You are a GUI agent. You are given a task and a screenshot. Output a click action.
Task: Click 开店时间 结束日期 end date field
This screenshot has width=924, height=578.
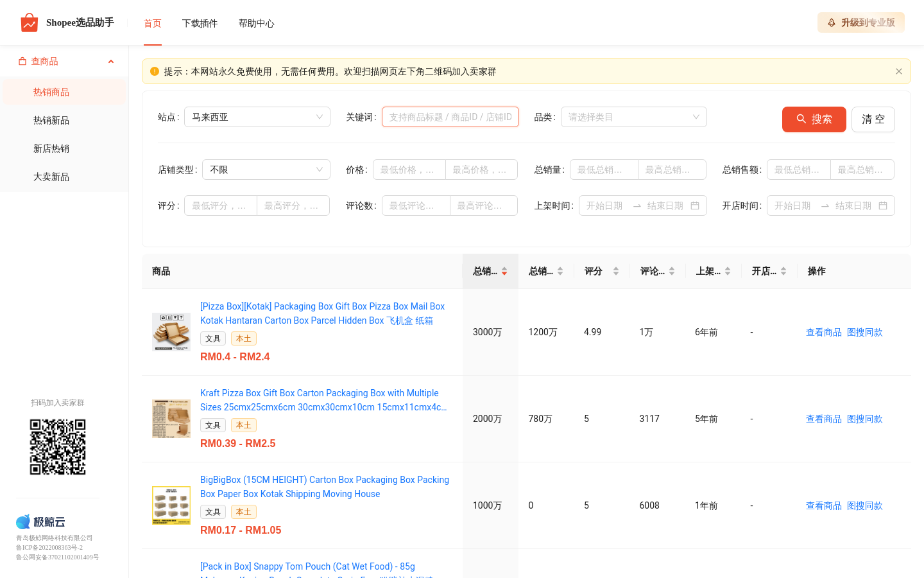(853, 206)
